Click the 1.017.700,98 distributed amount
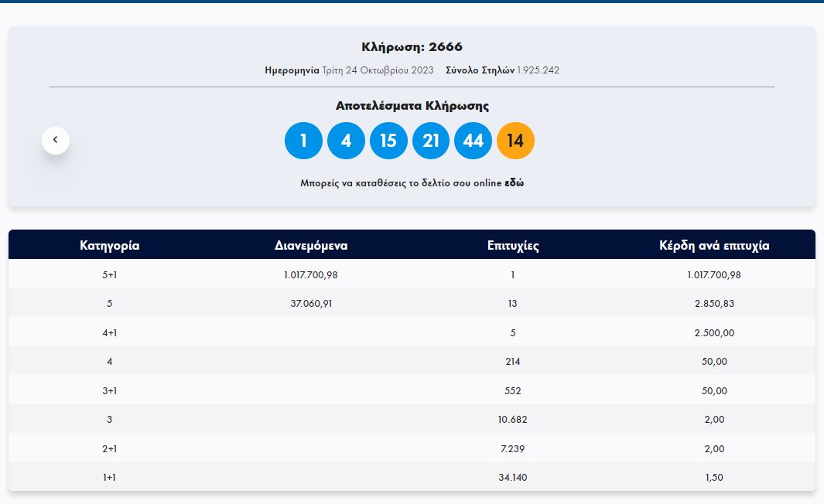 click(x=311, y=274)
